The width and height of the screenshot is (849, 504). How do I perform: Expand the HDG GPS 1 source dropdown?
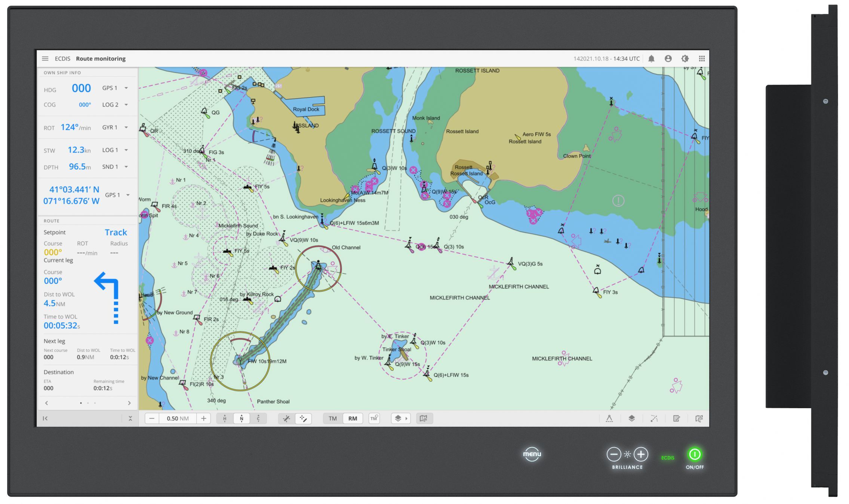tap(126, 88)
